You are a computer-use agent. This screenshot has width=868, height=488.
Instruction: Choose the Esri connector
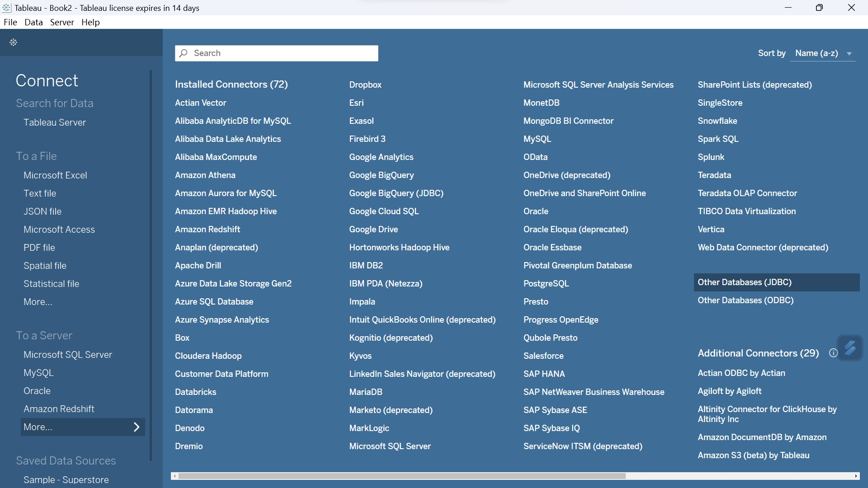tap(356, 103)
